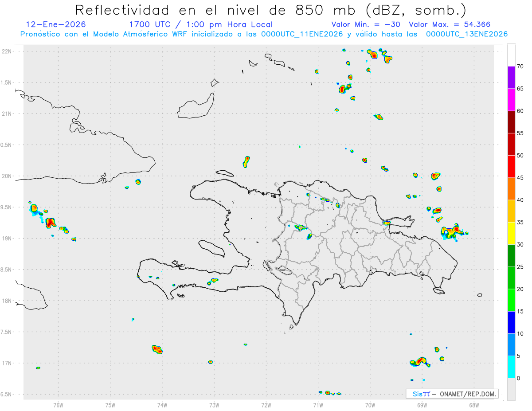Click the '21N' latitude label

click(x=8, y=114)
